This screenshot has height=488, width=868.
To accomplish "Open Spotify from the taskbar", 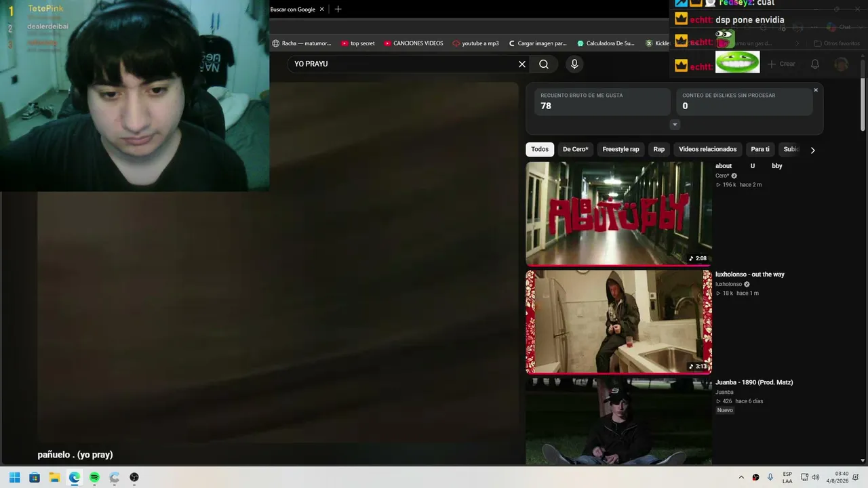I will pyautogui.click(x=94, y=477).
